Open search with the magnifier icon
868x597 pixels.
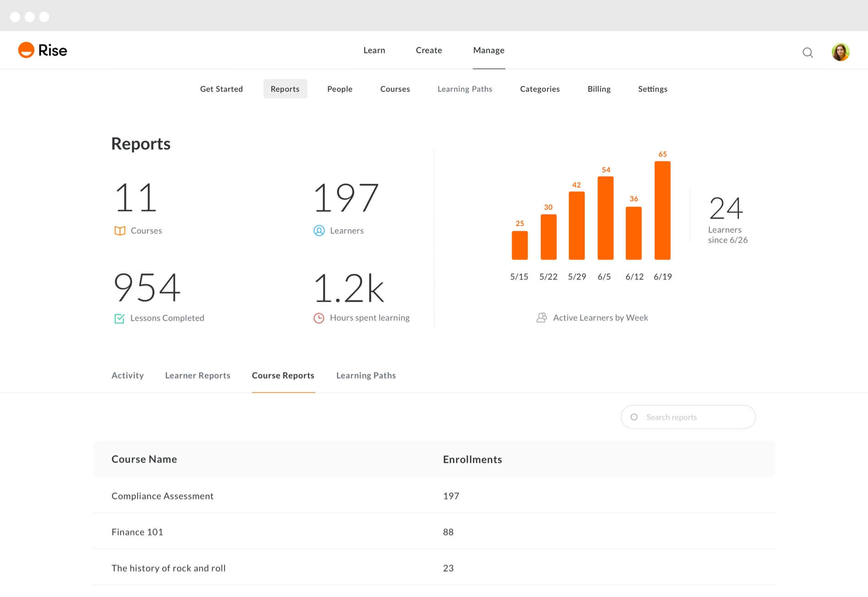pyautogui.click(x=808, y=53)
